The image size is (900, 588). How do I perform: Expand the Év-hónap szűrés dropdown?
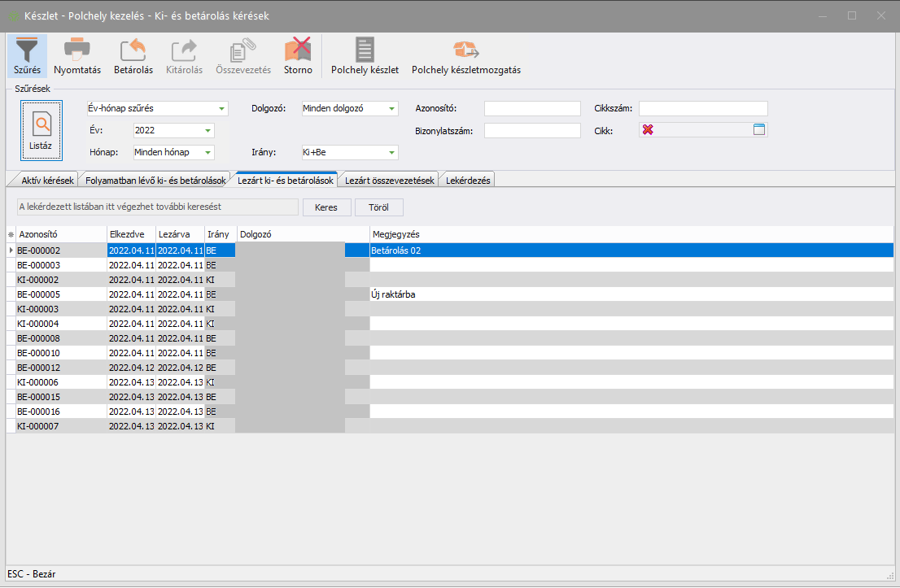pos(221,109)
